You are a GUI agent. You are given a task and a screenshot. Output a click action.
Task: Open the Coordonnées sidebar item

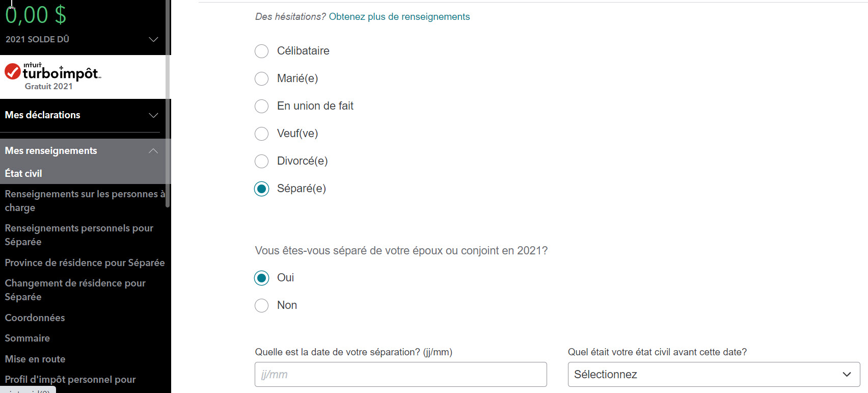pos(35,318)
